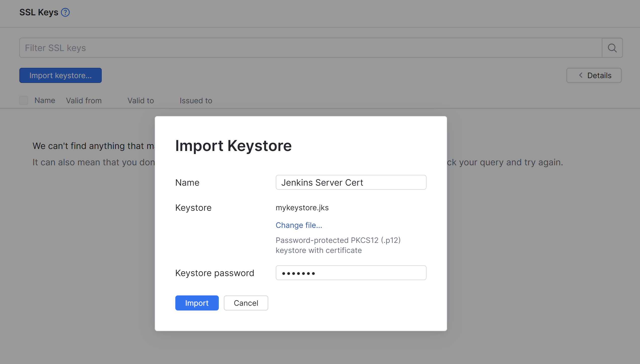The image size is (640, 364).
Task: Click the question mark icon beside SSL Keys
Action: (65, 12)
